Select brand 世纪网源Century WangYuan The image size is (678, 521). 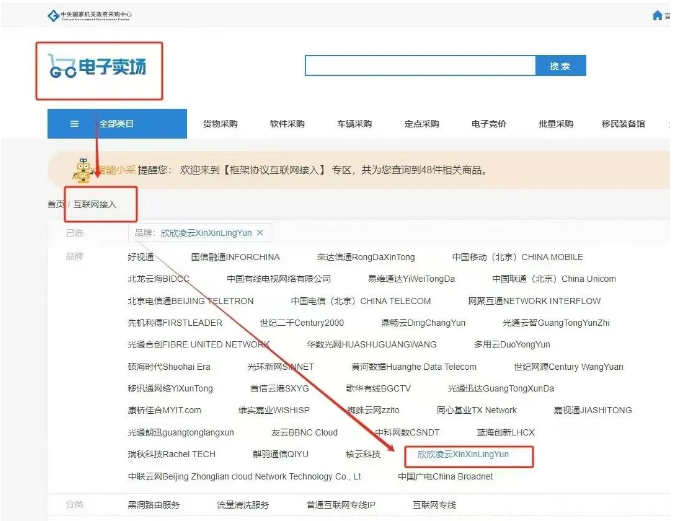click(569, 367)
